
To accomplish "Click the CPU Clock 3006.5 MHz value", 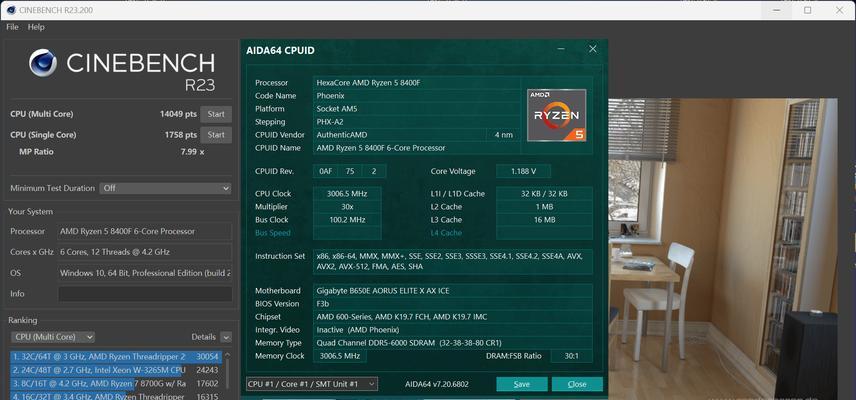I will click(x=347, y=194).
